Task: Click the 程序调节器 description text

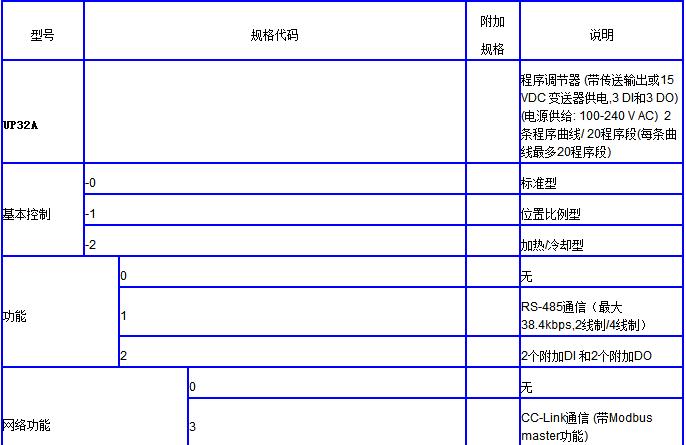Action: tap(599, 116)
